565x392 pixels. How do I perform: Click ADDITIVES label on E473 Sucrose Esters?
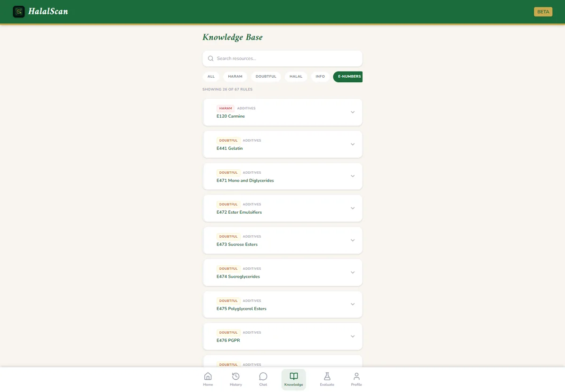252,237
